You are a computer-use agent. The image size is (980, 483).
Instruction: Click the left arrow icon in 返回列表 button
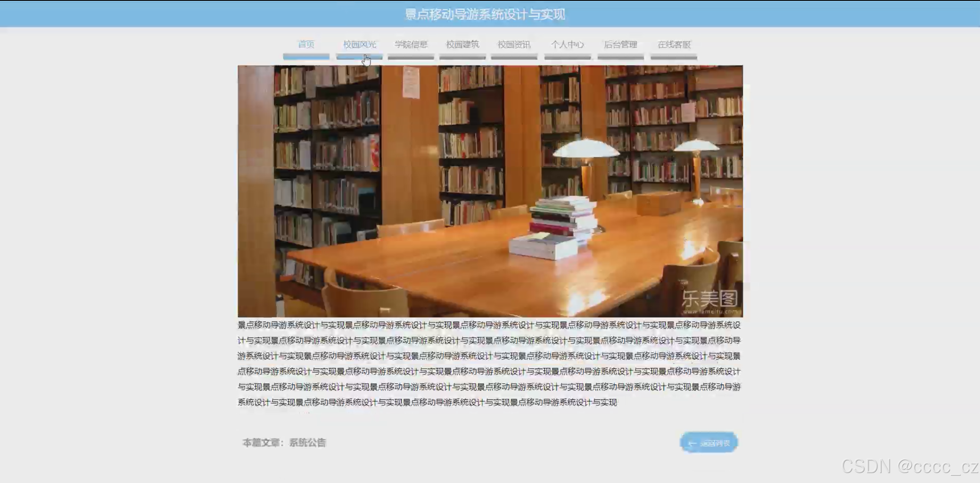[x=692, y=443]
